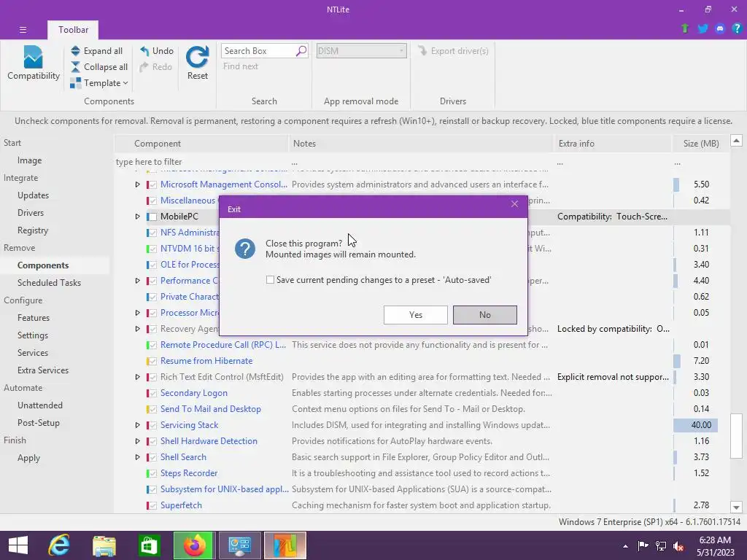The height and width of the screenshot is (560, 747).
Task: Expand the Servicing Stack row
Action: coord(137,425)
